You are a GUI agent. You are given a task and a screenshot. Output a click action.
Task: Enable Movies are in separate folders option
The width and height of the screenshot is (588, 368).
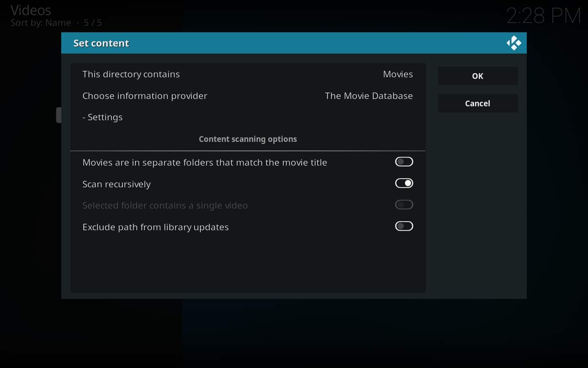pos(404,162)
